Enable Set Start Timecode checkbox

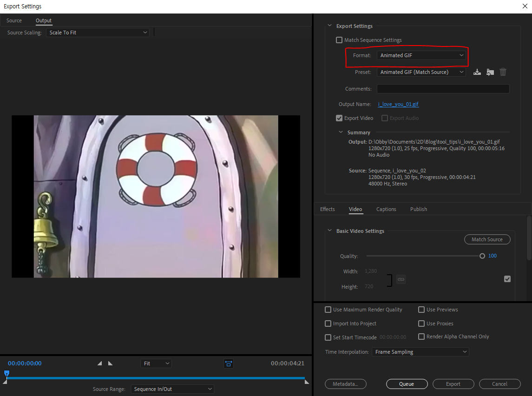[328, 337]
